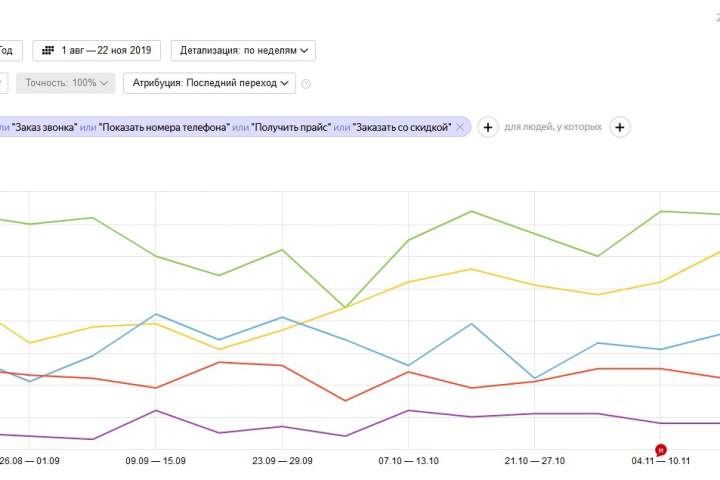Select the Год period button

click(8, 50)
